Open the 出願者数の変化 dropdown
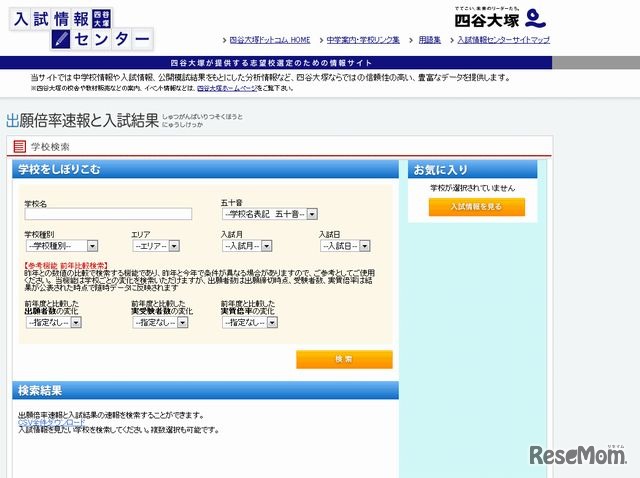 click(x=54, y=322)
